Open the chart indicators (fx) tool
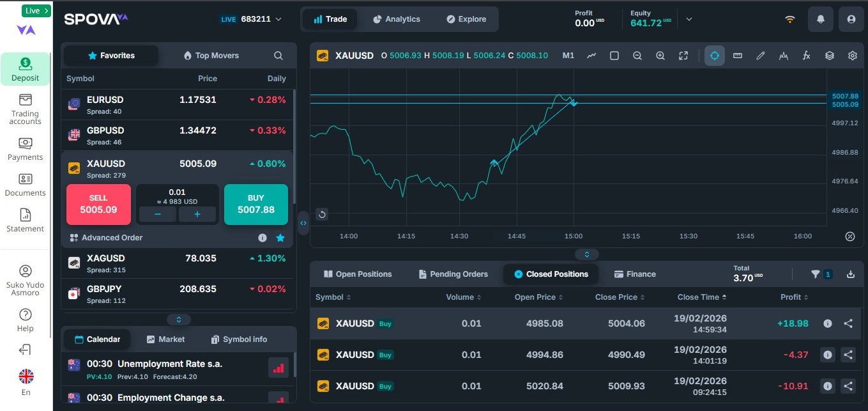The height and width of the screenshot is (411, 868). (806, 56)
